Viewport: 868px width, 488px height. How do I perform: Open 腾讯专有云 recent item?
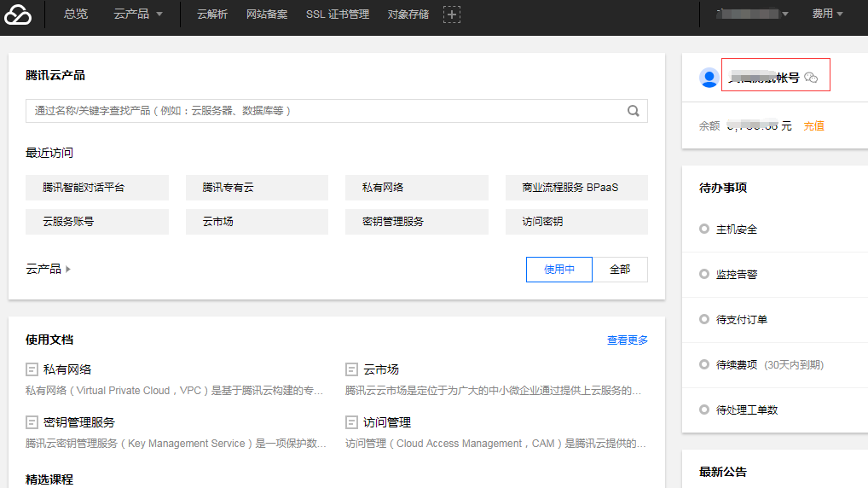pos(257,188)
